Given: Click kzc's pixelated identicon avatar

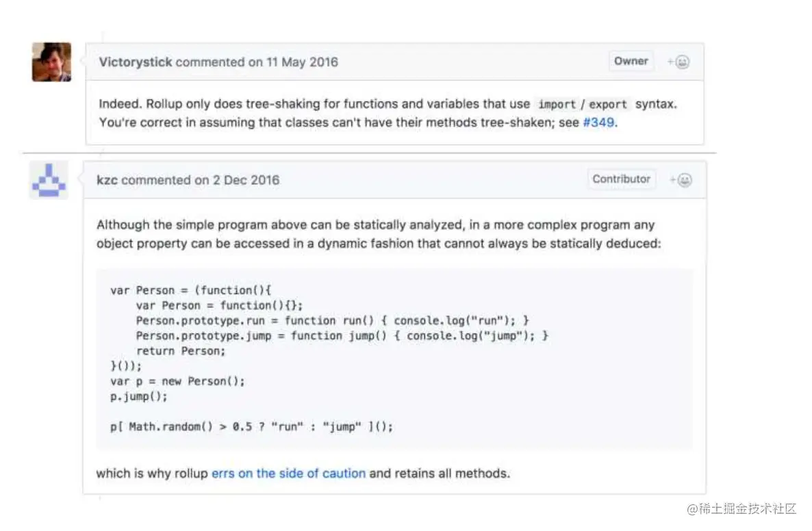Looking at the screenshot, I should [x=49, y=180].
